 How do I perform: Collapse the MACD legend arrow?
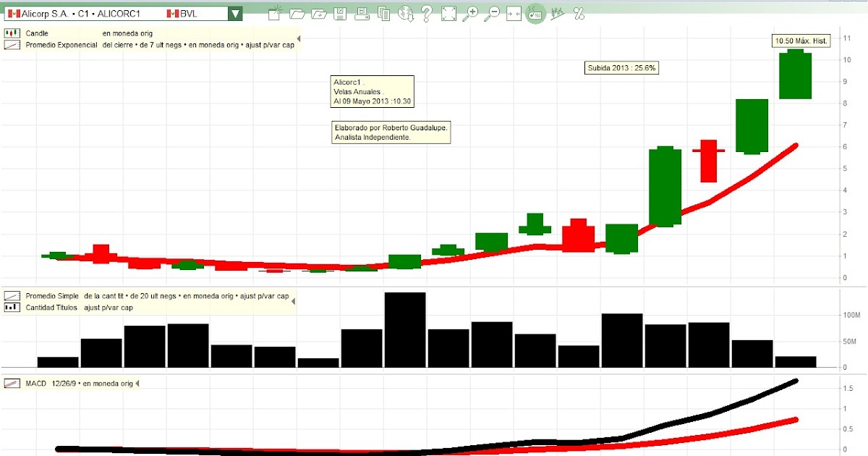pyautogui.click(x=137, y=383)
